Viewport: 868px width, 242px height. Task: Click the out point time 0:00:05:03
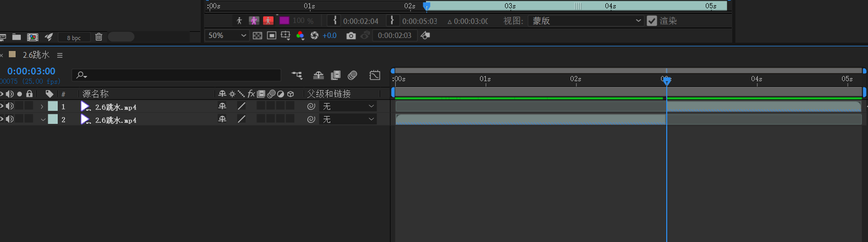420,21
